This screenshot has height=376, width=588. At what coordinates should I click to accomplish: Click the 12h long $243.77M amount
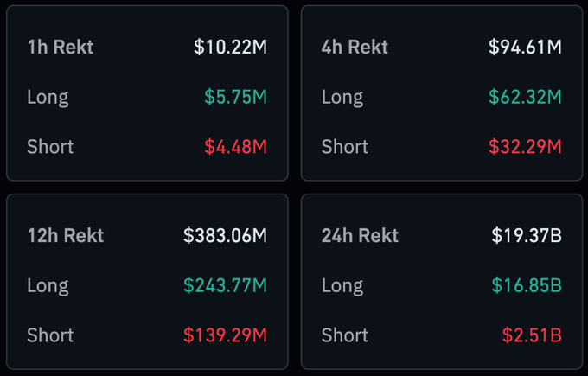[225, 285]
